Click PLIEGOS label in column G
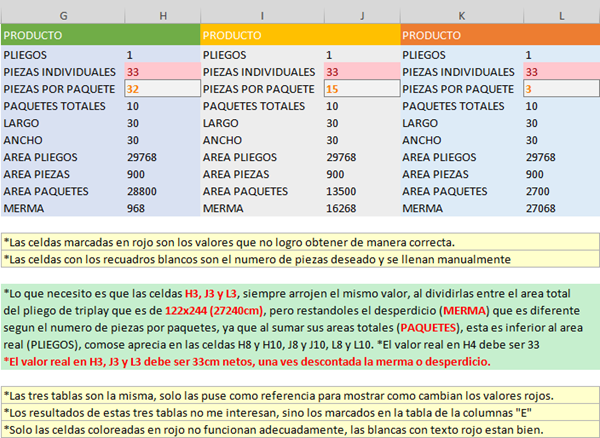The image size is (600, 438). [25, 55]
